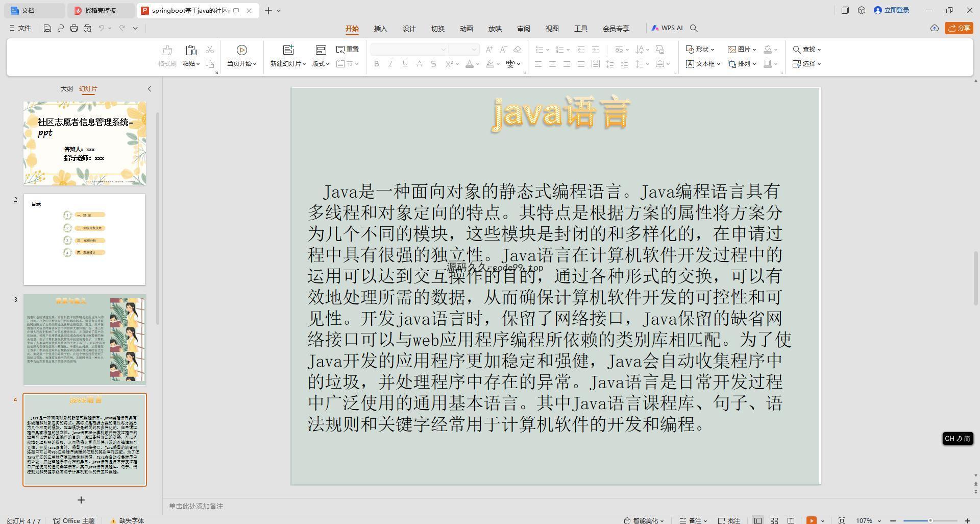
Task: Toggle Strikethrough formatting
Action: [x=419, y=64]
